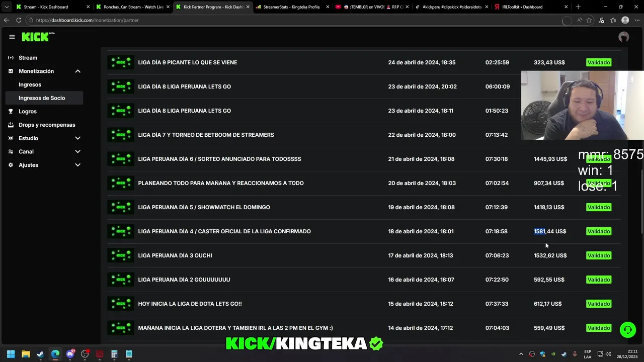644x362 pixels.
Task: Open Steam from the taskbar
Action: click(40, 354)
